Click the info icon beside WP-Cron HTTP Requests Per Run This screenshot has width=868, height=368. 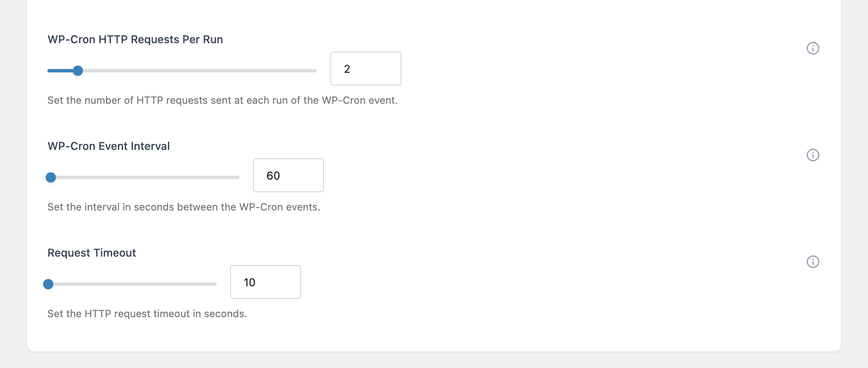813,48
